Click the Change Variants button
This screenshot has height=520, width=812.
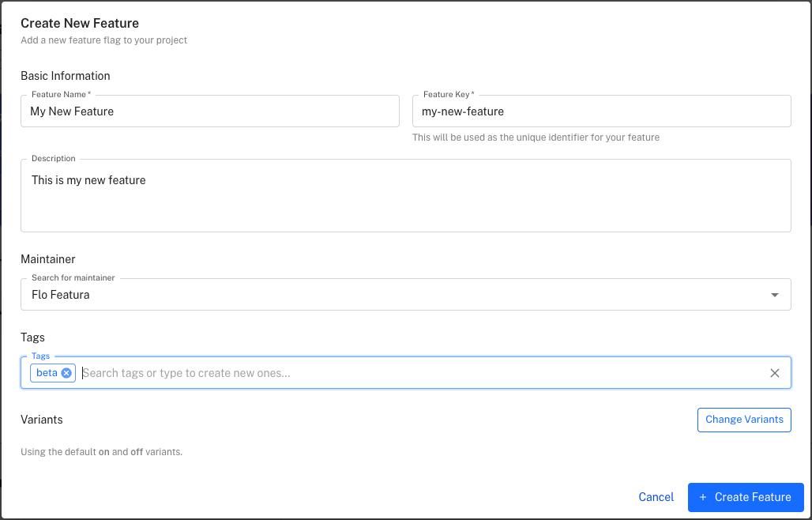743,420
